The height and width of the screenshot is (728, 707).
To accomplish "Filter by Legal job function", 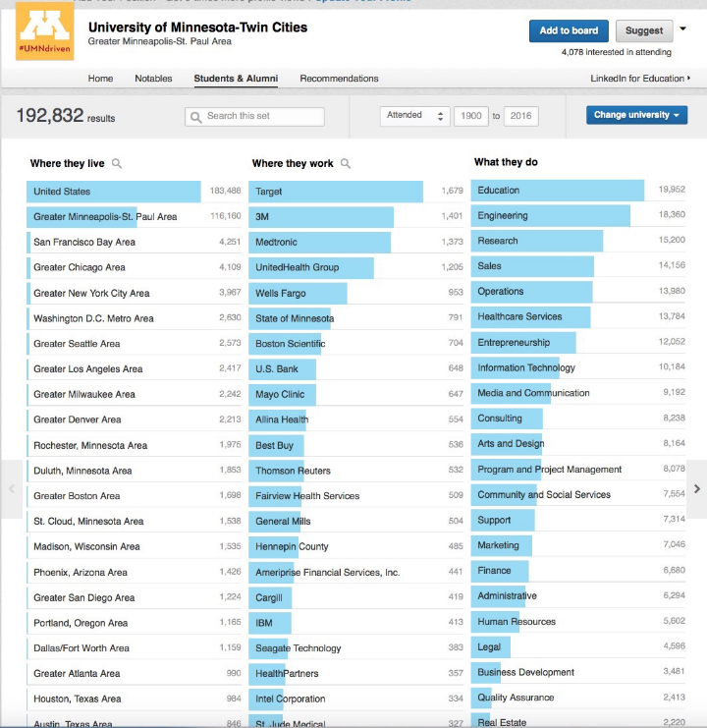I will [578, 646].
